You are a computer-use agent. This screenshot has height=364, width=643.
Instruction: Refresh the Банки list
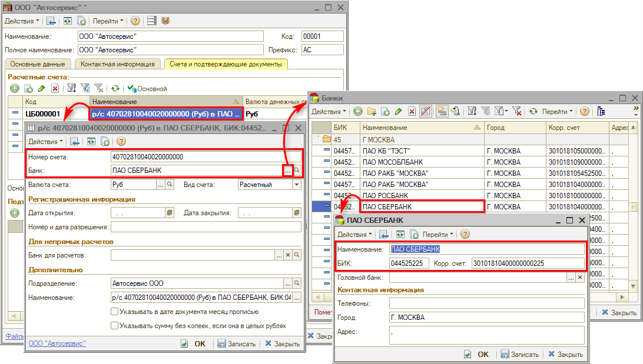point(533,111)
